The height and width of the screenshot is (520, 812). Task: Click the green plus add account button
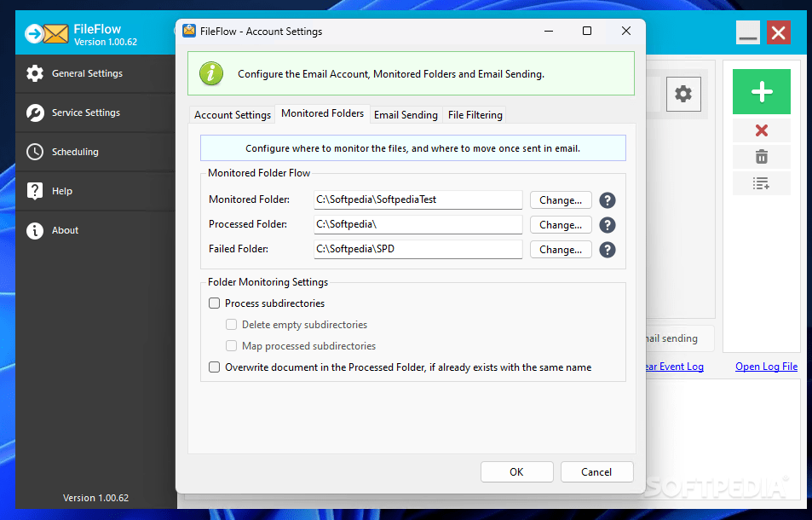[x=761, y=92]
